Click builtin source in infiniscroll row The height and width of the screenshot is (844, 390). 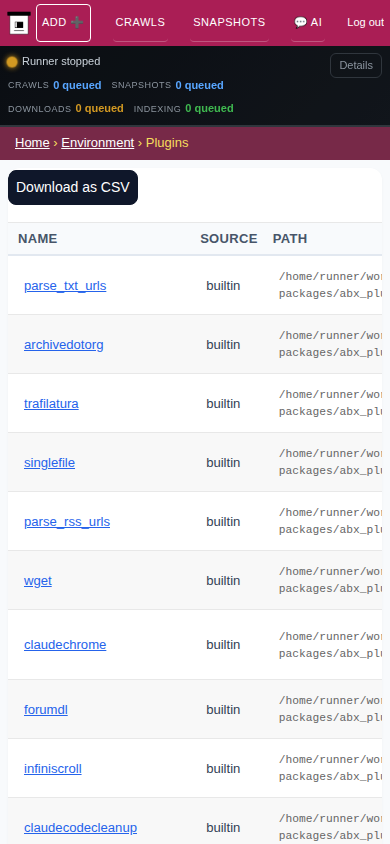[x=223, y=769]
